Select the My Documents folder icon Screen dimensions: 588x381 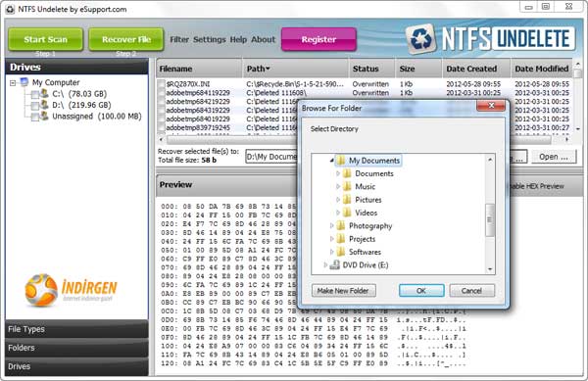pos(341,161)
